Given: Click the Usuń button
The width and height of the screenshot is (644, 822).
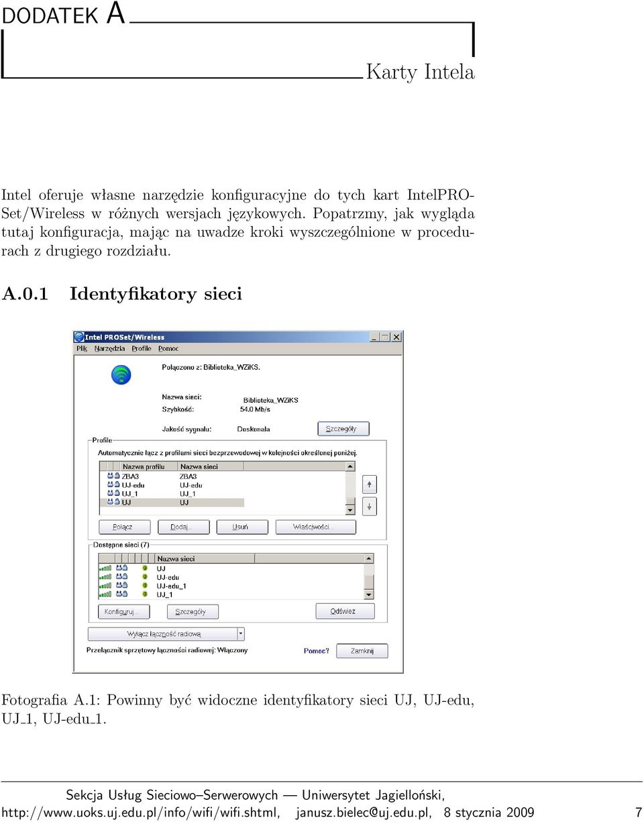Looking at the screenshot, I should point(242,527).
